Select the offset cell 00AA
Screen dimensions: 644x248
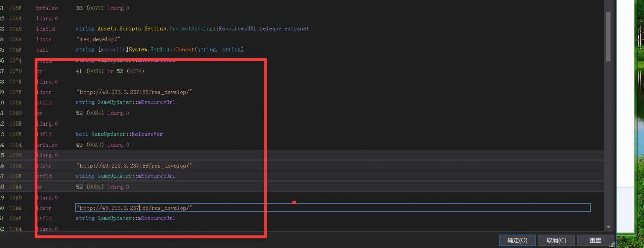(x=16, y=208)
